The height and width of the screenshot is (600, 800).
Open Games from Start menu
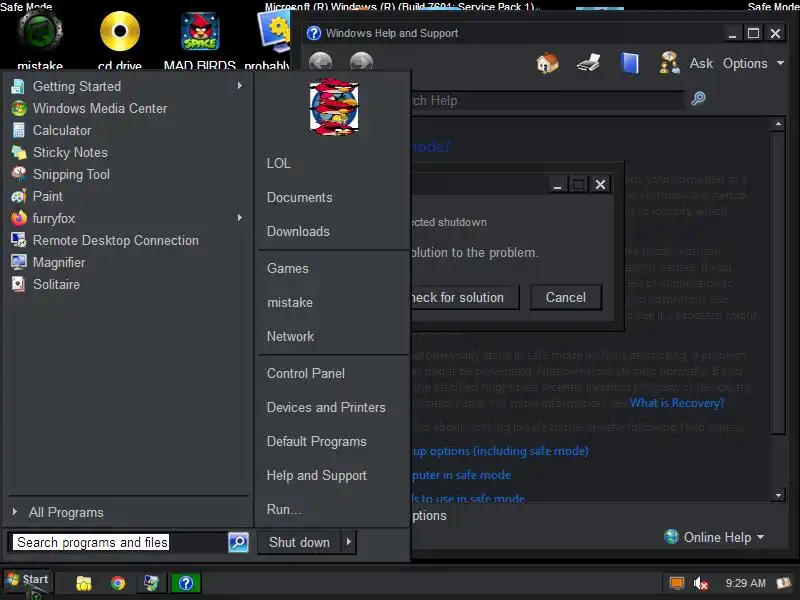coord(288,268)
